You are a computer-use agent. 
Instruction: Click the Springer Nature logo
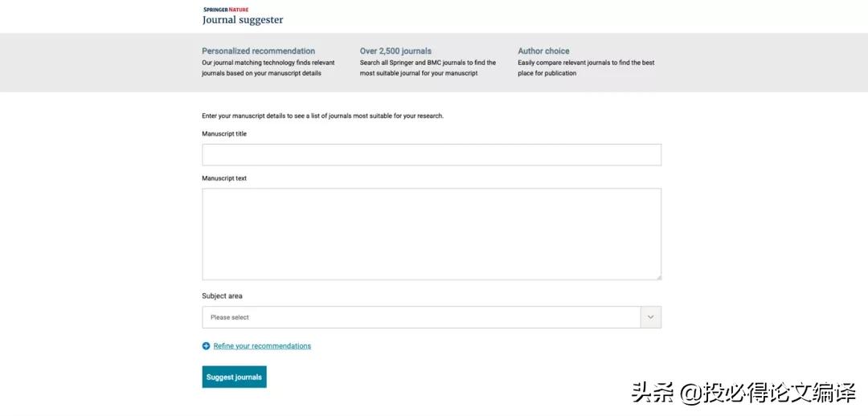226,10
